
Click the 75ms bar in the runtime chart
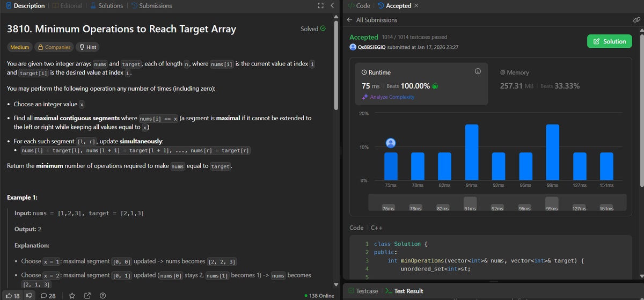pos(391,166)
